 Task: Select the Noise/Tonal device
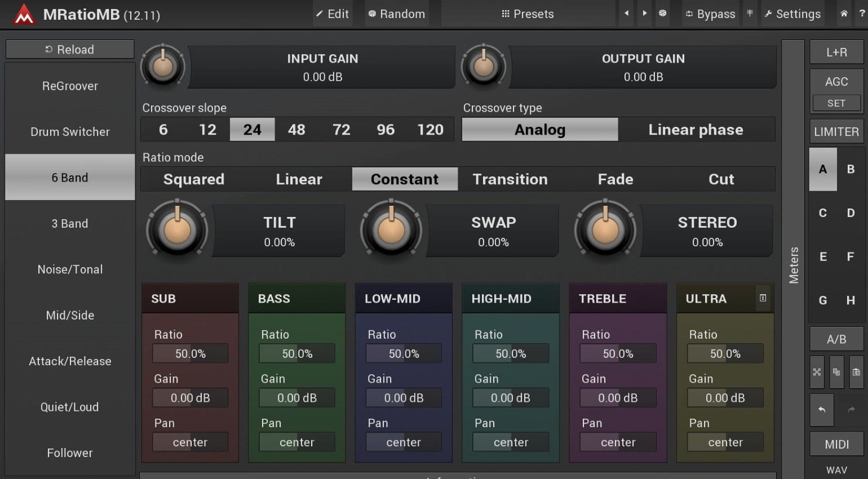click(x=70, y=269)
